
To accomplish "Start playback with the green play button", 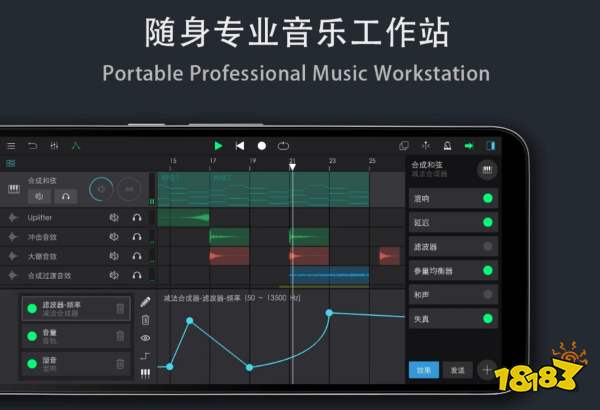I will point(218,146).
